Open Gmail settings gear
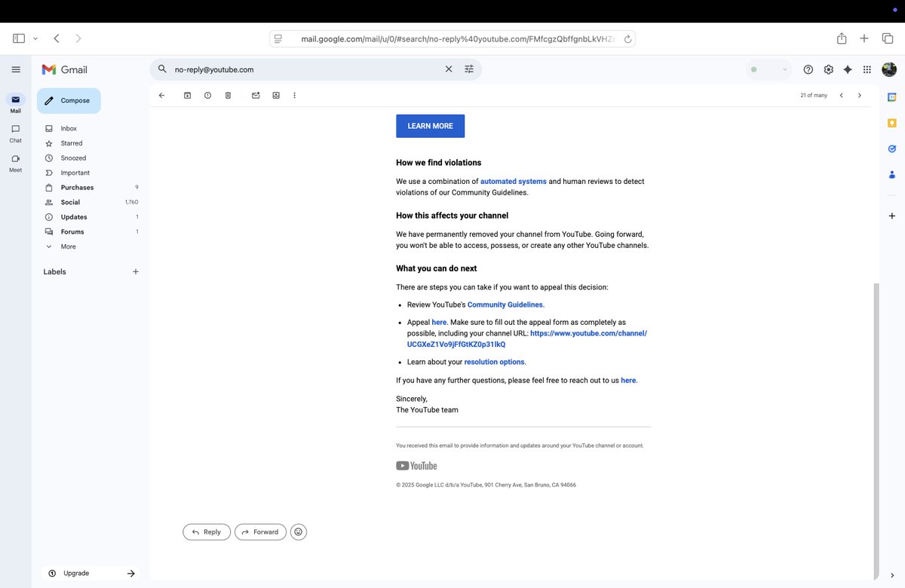 point(828,69)
